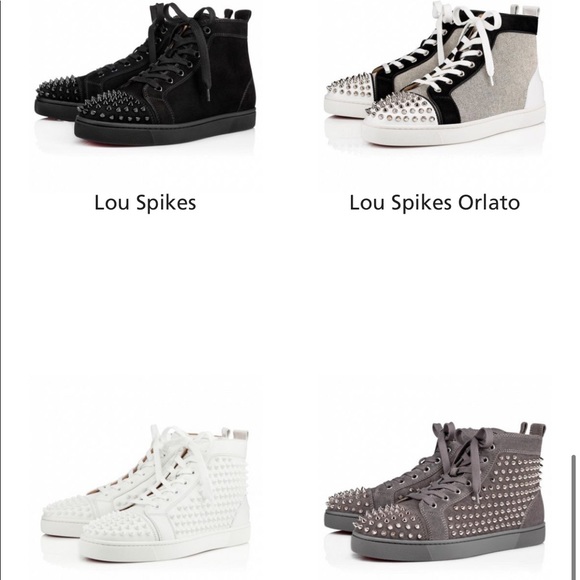Click the black rubber sole of Lou Spikes sneaker
The image size is (580, 580).
(165, 129)
